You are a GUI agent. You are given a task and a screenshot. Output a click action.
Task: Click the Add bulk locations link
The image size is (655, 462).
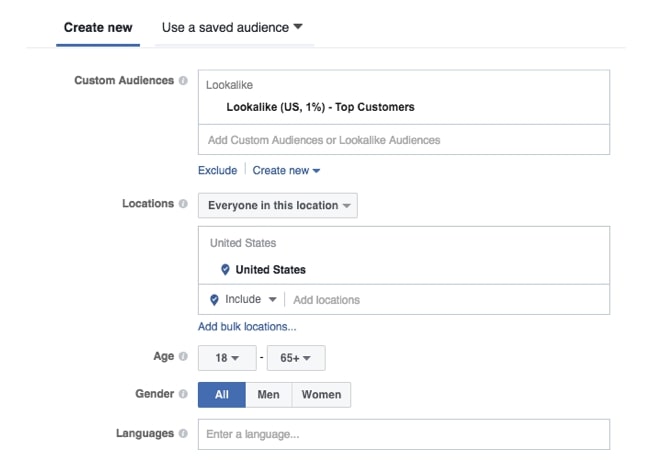point(247,327)
